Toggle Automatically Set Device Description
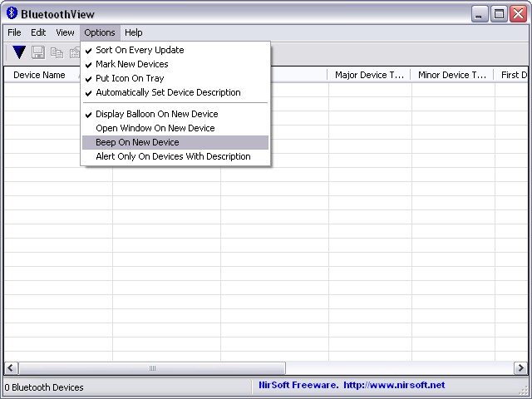The height and width of the screenshot is (399, 532). point(175,92)
